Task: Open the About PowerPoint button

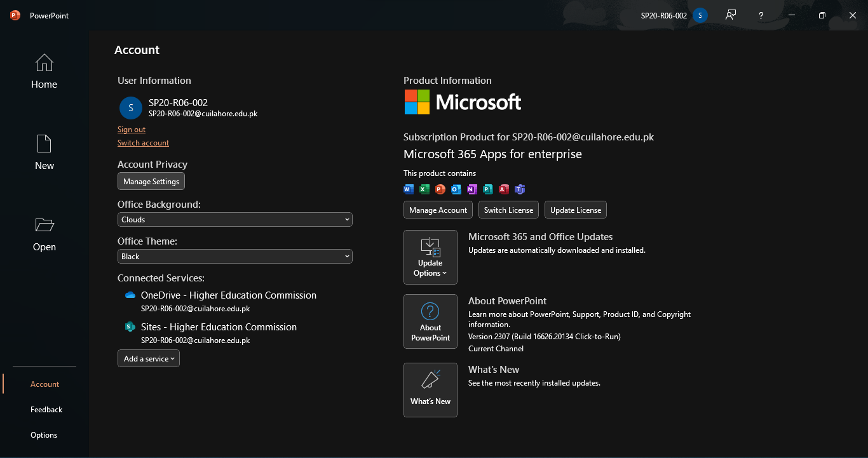Action: (x=430, y=321)
